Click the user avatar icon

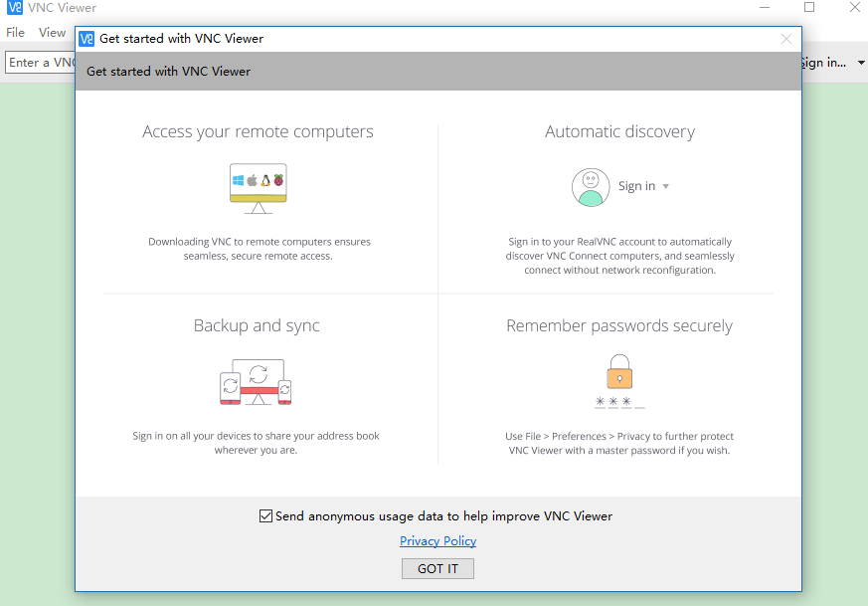[x=590, y=187]
